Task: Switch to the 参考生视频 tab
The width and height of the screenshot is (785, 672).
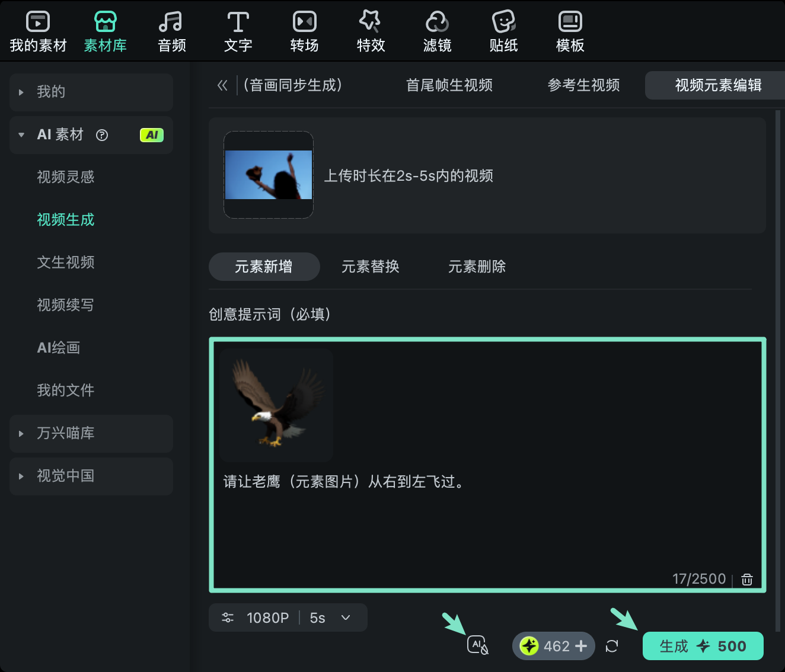Action: pos(583,85)
